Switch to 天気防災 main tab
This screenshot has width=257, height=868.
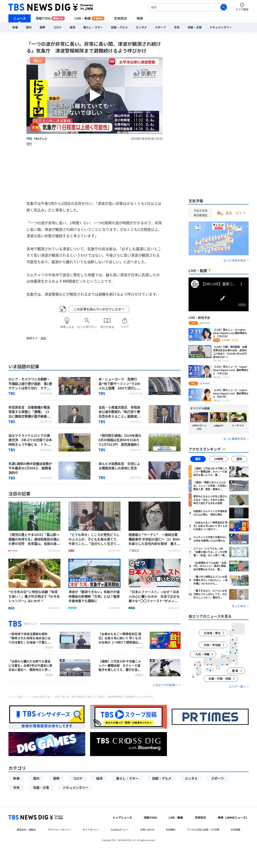point(120,18)
